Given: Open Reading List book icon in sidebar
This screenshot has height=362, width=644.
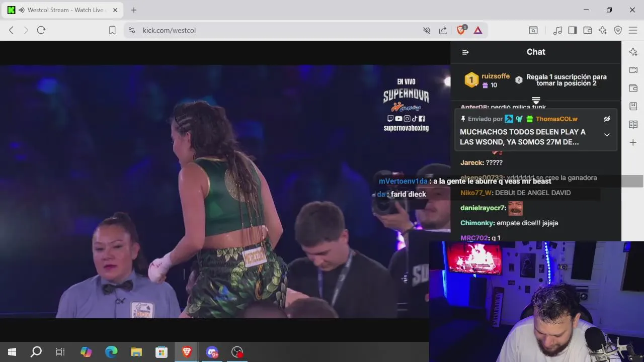Looking at the screenshot, I should (633, 124).
